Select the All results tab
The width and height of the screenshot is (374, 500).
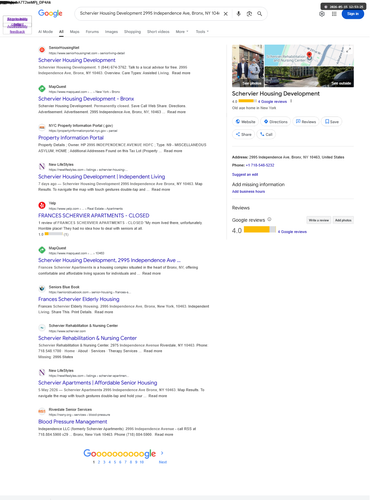click(x=61, y=32)
